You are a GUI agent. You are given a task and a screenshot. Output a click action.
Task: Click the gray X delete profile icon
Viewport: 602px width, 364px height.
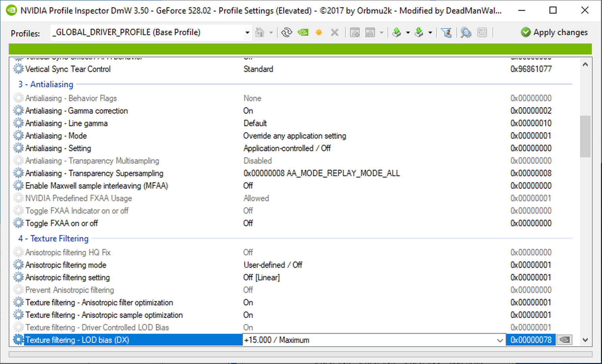coord(335,32)
